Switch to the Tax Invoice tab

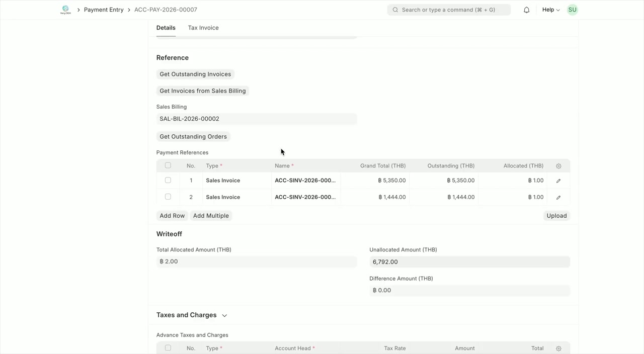point(203,28)
